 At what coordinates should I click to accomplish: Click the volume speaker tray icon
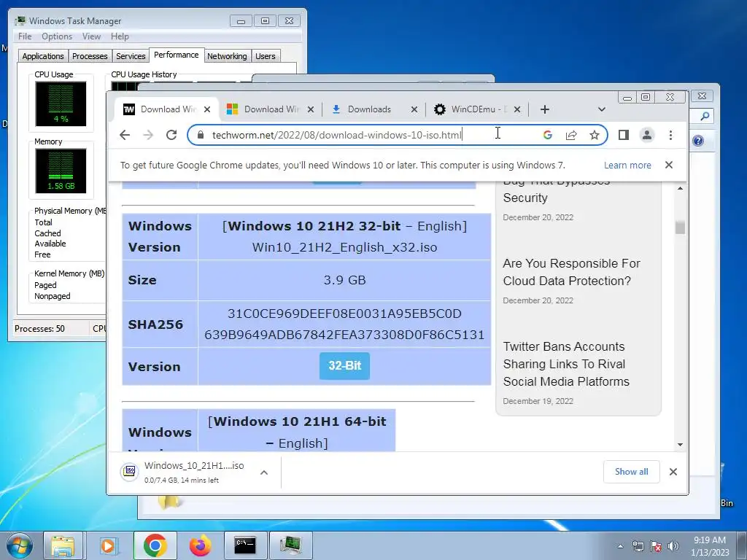[673, 546]
